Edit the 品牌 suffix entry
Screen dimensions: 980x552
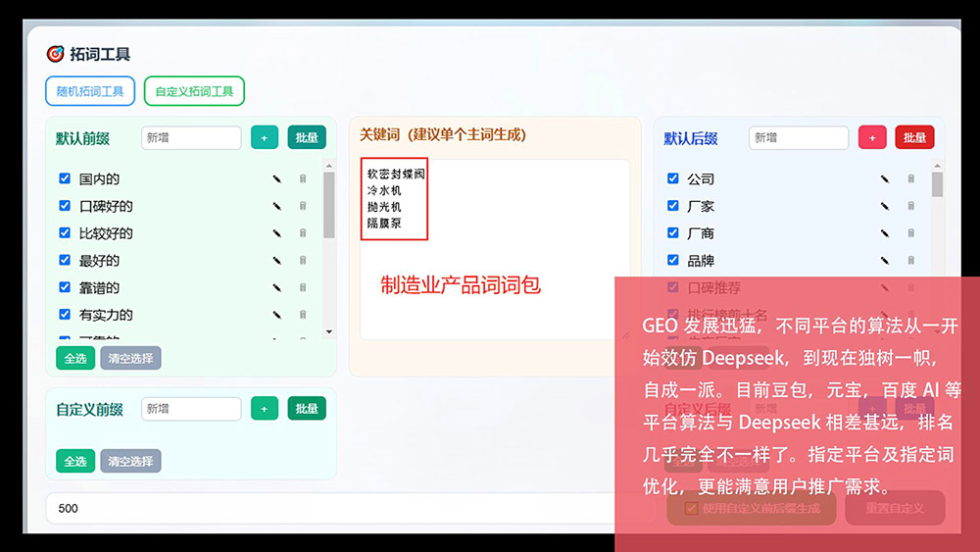pos(884,260)
